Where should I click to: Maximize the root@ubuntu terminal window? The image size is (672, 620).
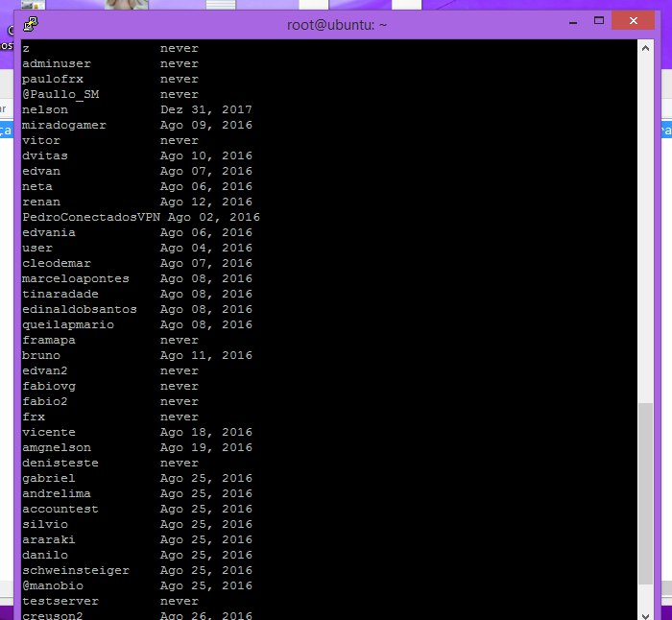coord(599,20)
